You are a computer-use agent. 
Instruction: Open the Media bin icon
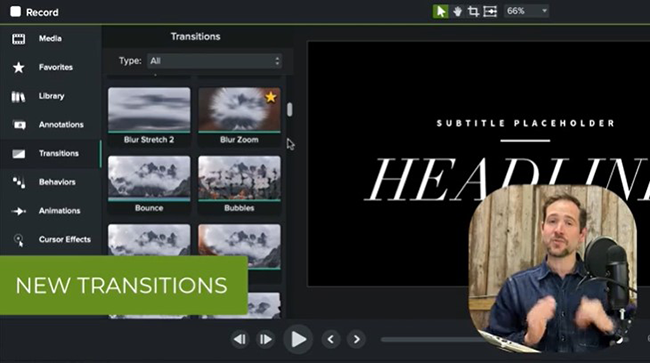[x=18, y=39]
